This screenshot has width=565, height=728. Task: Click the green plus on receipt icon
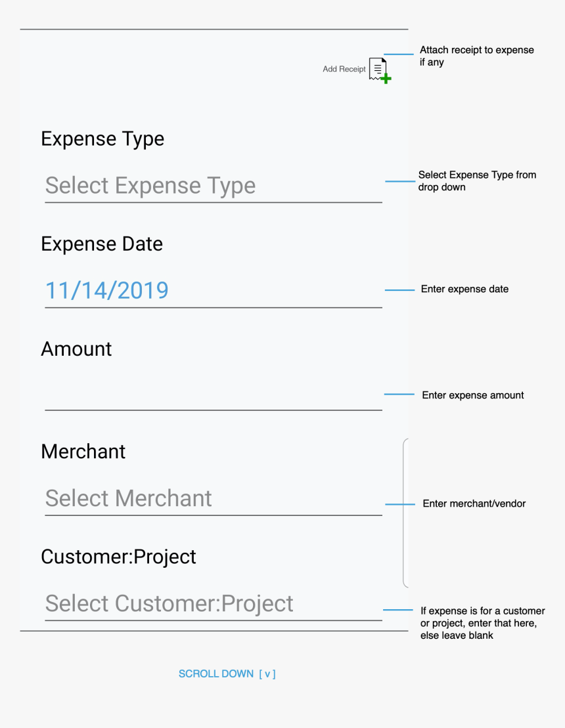coord(386,79)
